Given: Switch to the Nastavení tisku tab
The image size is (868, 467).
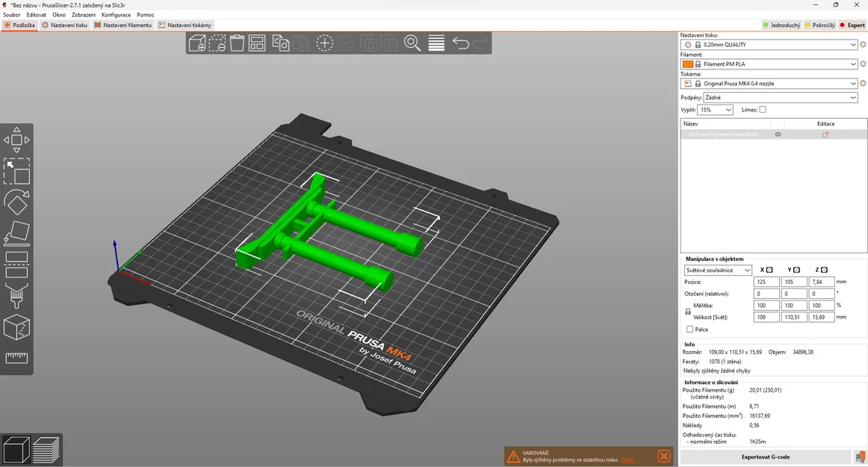Looking at the screenshot, I should pyautogui.click(x=65, y=25).
